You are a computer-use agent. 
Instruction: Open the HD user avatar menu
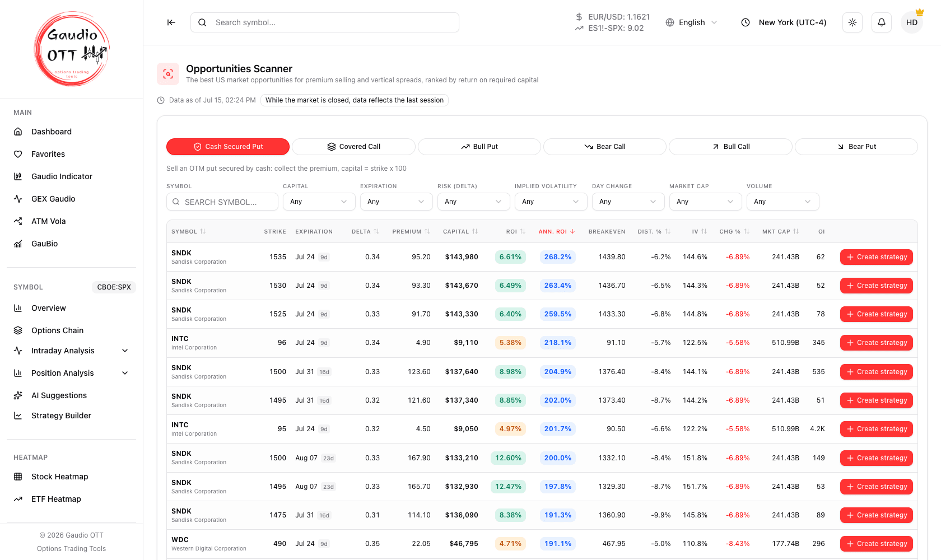coord(912,22)
